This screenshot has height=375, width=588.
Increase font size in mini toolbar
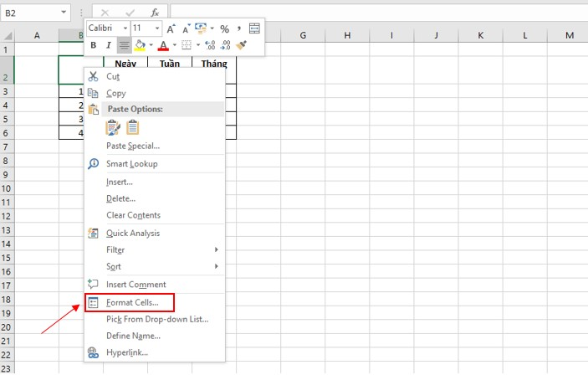(x=171, y=28)
